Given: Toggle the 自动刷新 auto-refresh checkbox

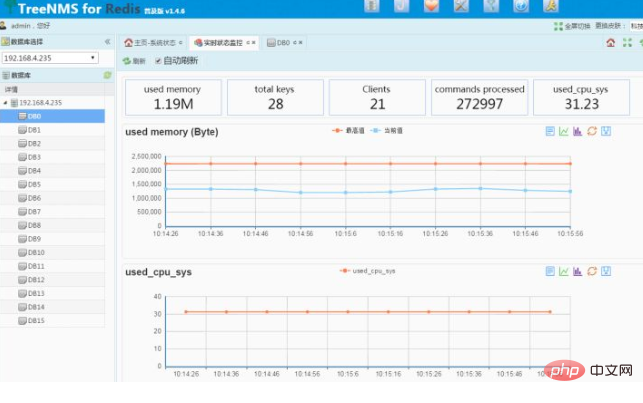Looking at the screenshot, I should click(x=158, y=61).
